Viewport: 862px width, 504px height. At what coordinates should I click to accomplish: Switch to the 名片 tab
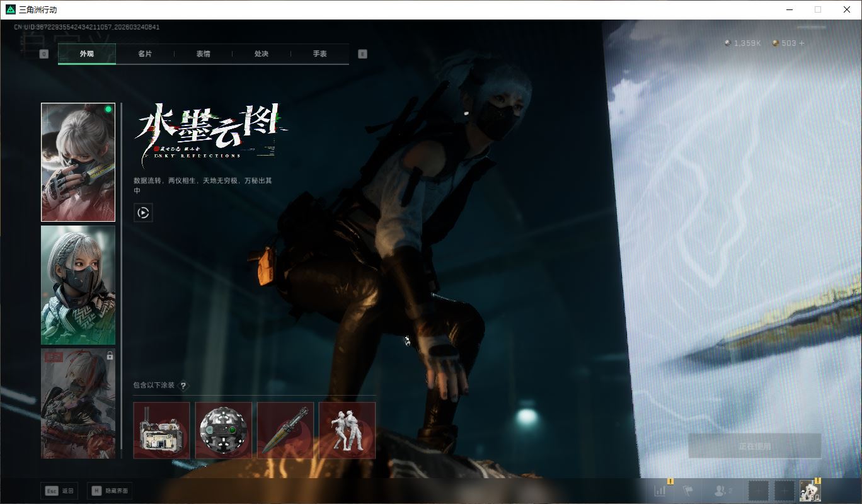(146, 54)
